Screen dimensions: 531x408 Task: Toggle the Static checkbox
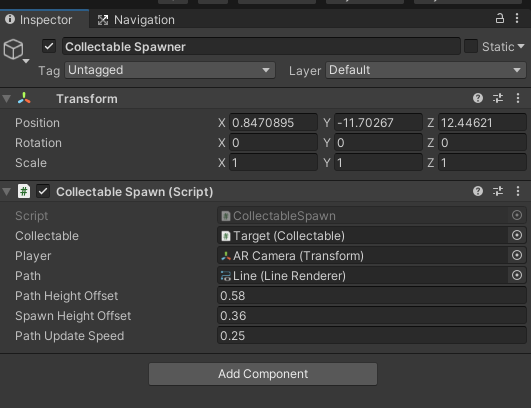[470, 46]
